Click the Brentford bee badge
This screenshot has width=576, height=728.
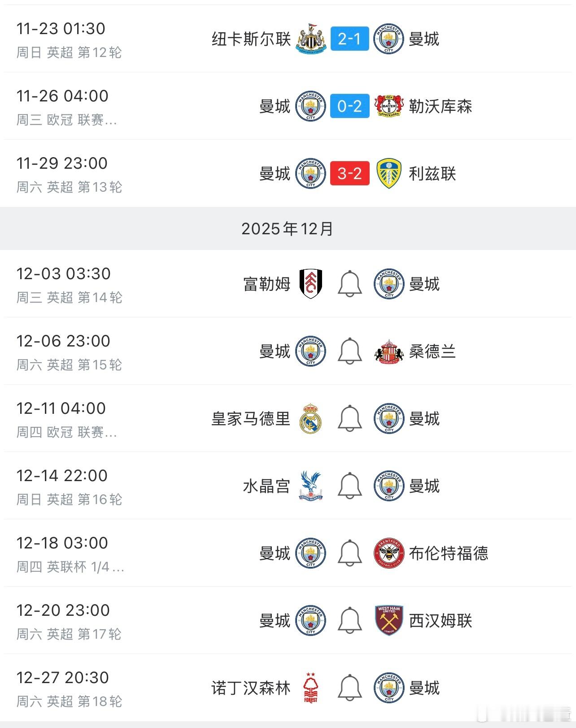388,553
